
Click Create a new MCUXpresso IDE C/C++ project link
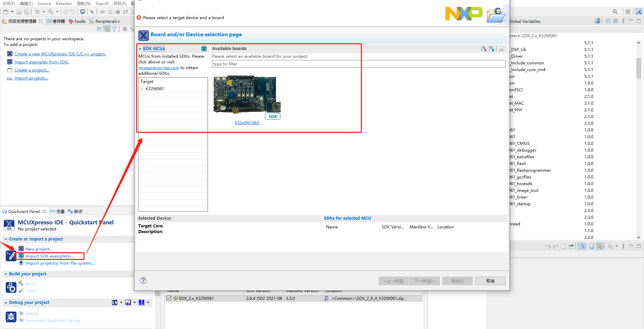pos(60,54)
